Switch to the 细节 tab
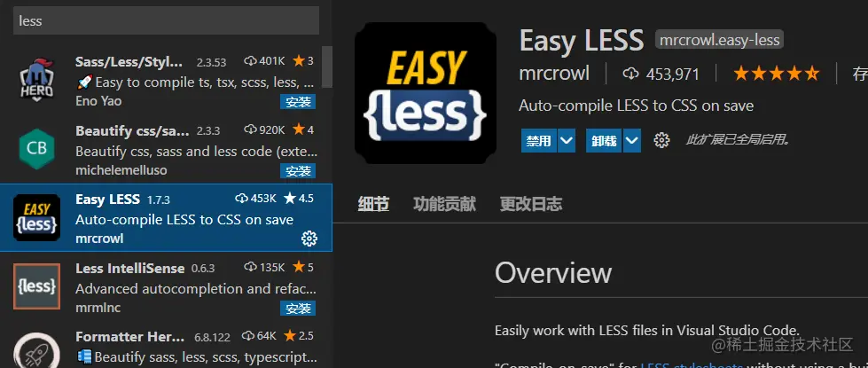The width and height of the screenshot is (868, 368). pyautogui.click(x=373, y=204)
